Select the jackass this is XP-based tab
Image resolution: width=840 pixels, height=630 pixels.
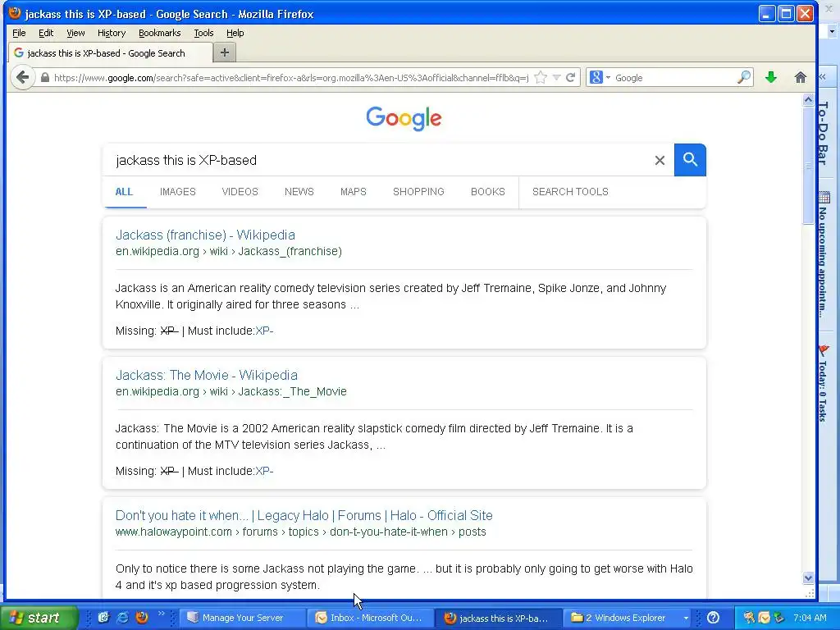click(x=111, y=53)
